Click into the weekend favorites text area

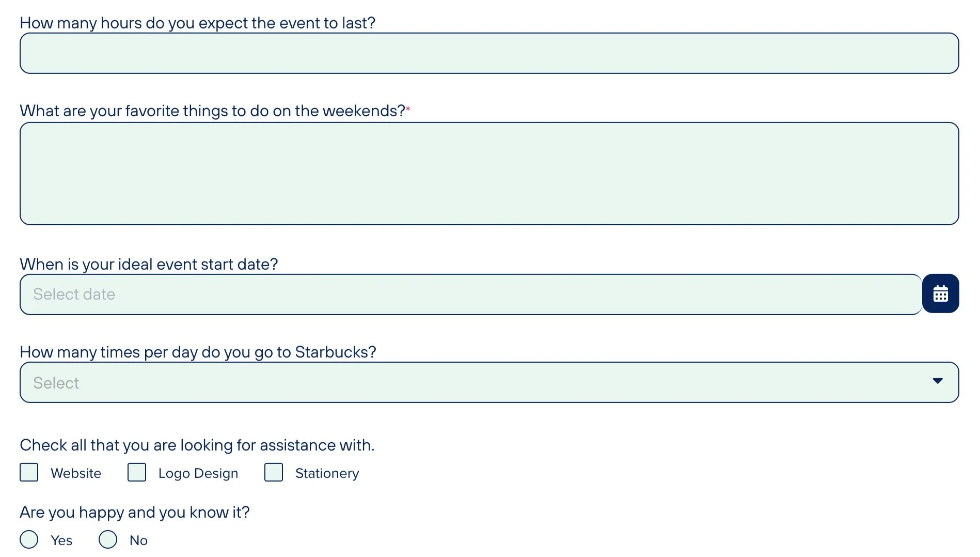point(489,174)
